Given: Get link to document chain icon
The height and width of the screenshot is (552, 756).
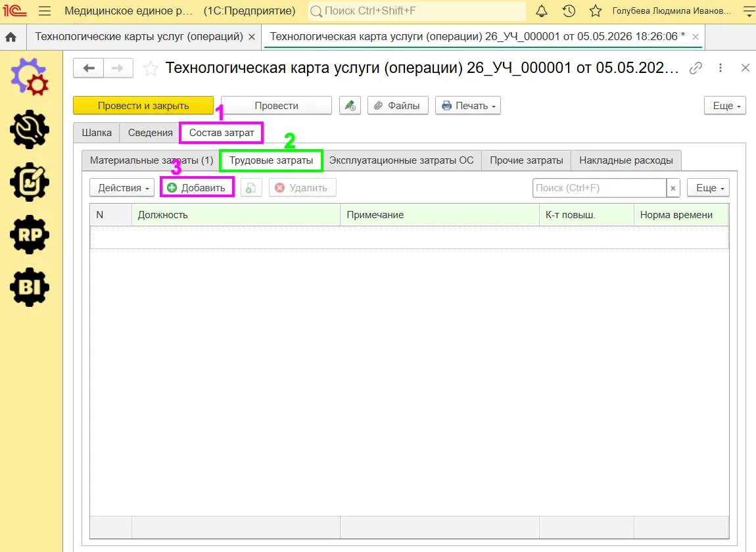Looking at the screenshot, I should point(696,68).
